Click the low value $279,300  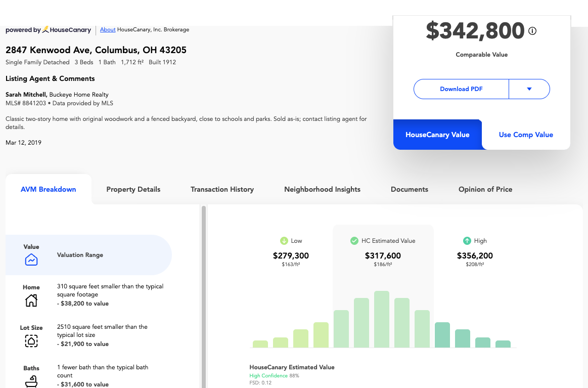click(x=291, y=256)
